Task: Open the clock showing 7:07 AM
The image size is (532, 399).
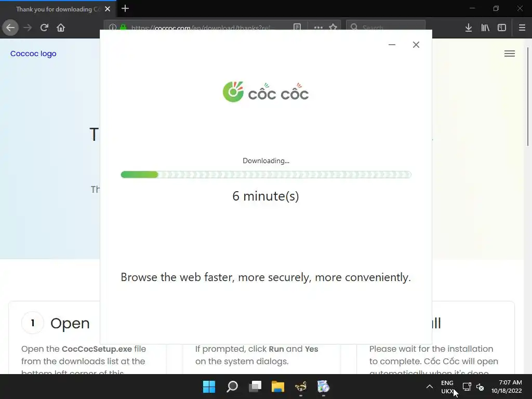Action: pyautogui.click(x=507, y=387)
